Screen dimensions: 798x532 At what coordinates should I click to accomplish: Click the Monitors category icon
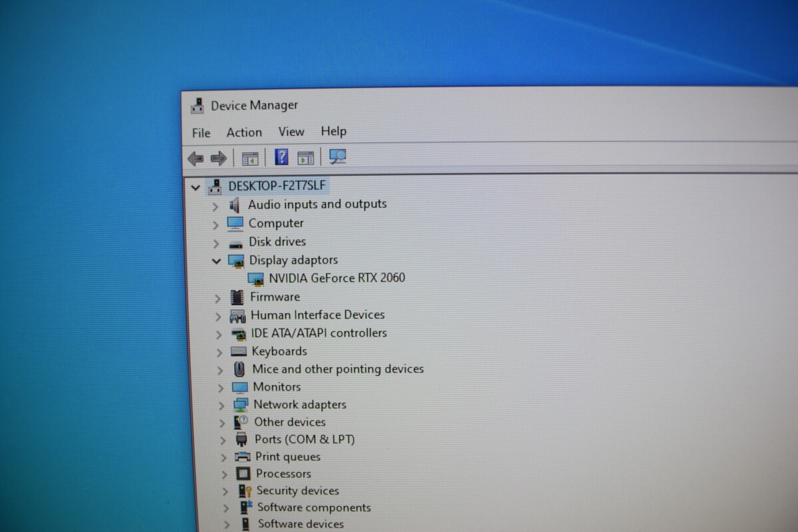[x=240, y=387]
